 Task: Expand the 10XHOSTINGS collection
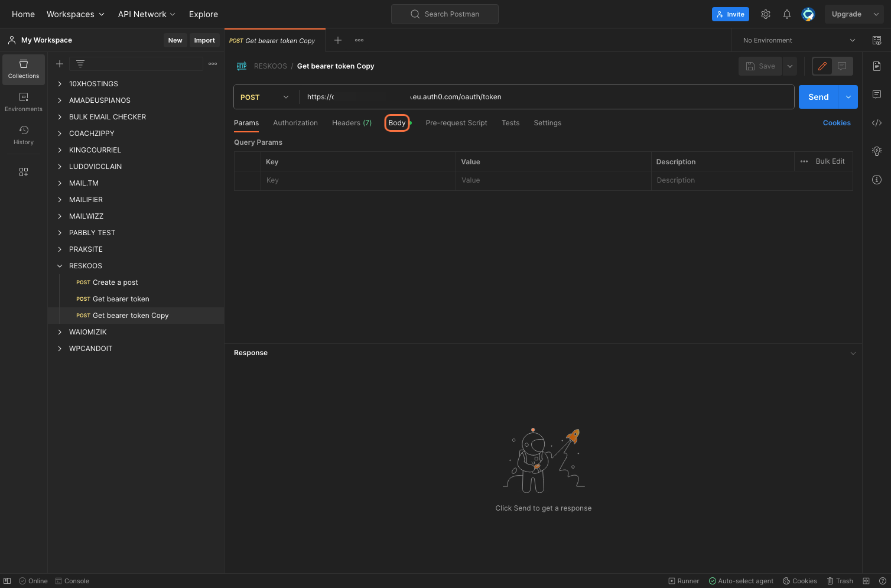pos(60,84)
